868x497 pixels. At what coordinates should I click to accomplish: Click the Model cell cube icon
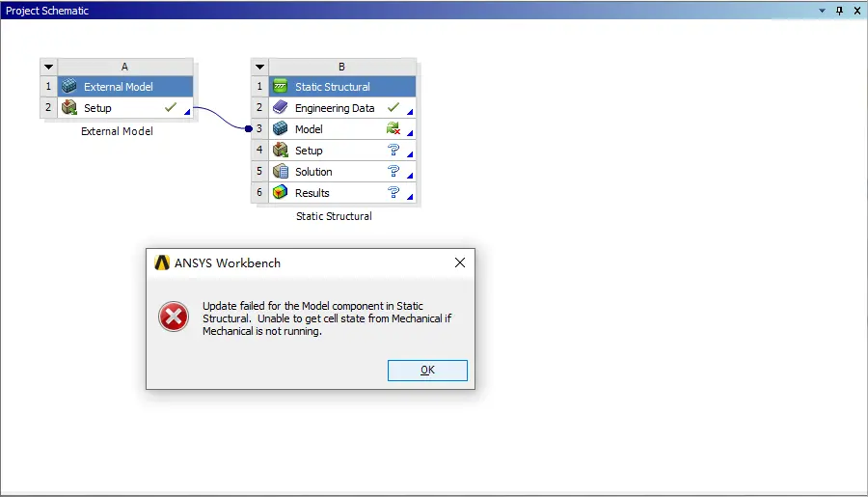[280, 128]
